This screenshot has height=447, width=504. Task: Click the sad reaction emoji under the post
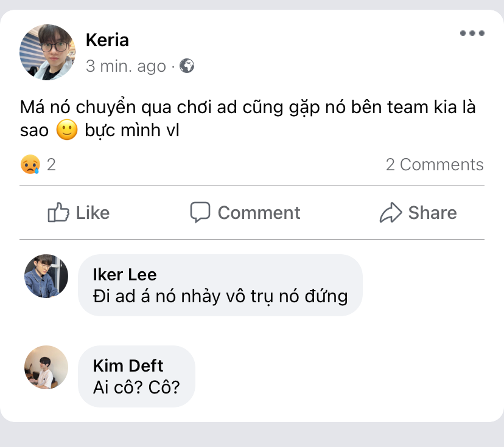pyautogui.click(x=30, y=165)
